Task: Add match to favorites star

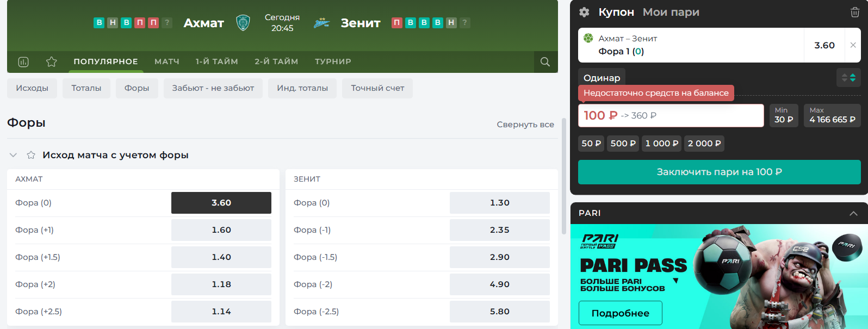Action: tap(52, 62)
